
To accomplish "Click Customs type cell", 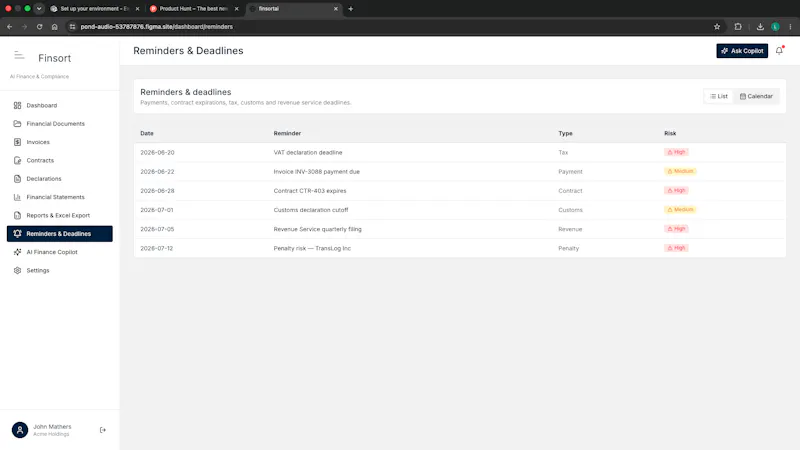I will (570, 210).
